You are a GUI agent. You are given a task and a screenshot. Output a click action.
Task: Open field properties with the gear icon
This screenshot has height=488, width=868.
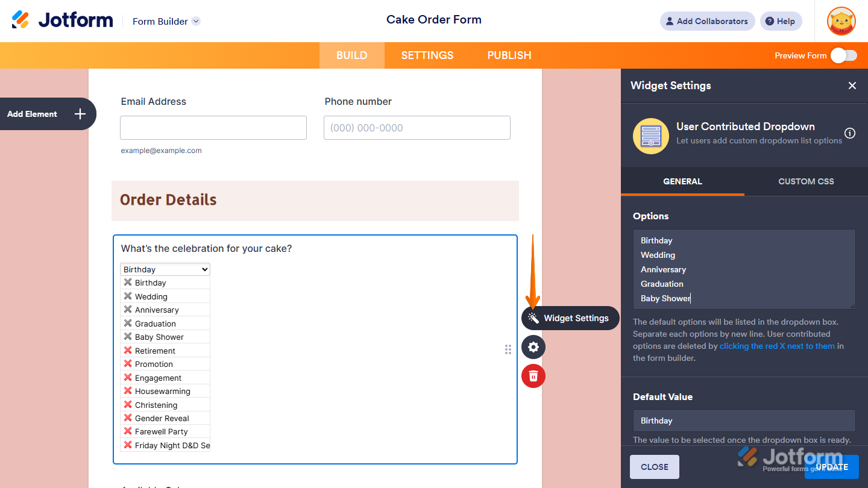coord(533,347)
